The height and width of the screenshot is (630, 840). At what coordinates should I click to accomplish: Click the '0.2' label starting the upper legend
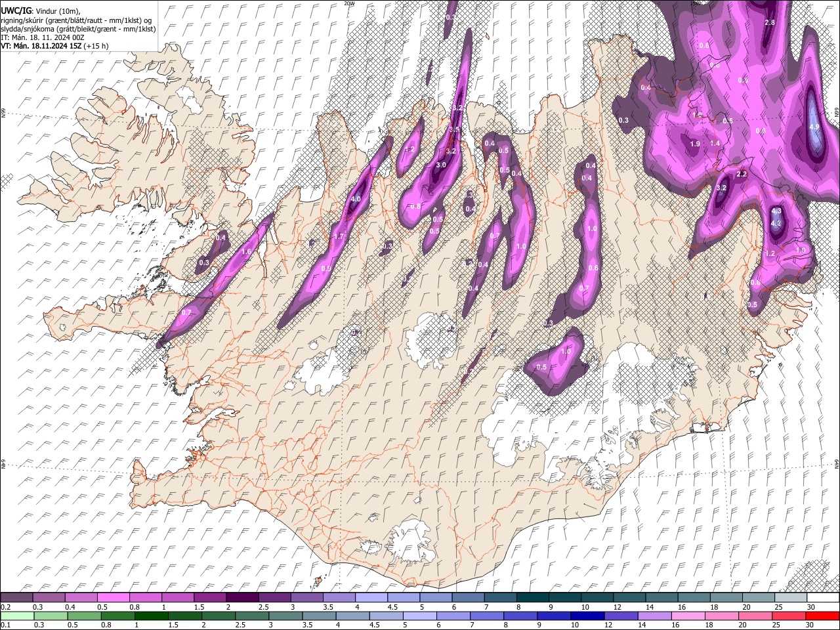pos(5,607)
